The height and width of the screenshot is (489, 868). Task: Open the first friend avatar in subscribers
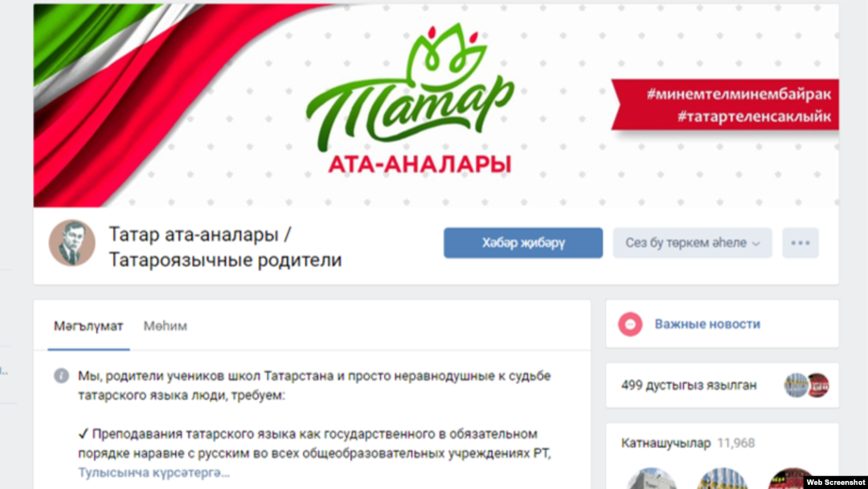(796, 385)
